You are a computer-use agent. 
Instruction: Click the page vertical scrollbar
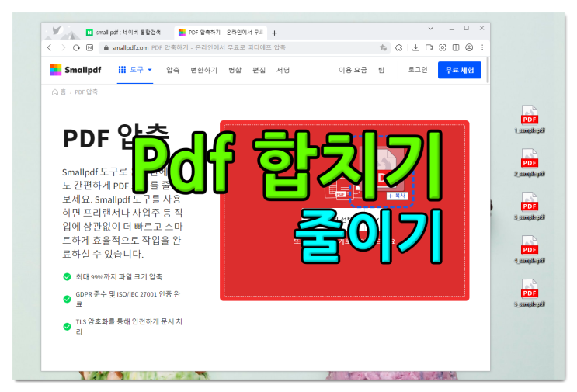coord(488,70)
